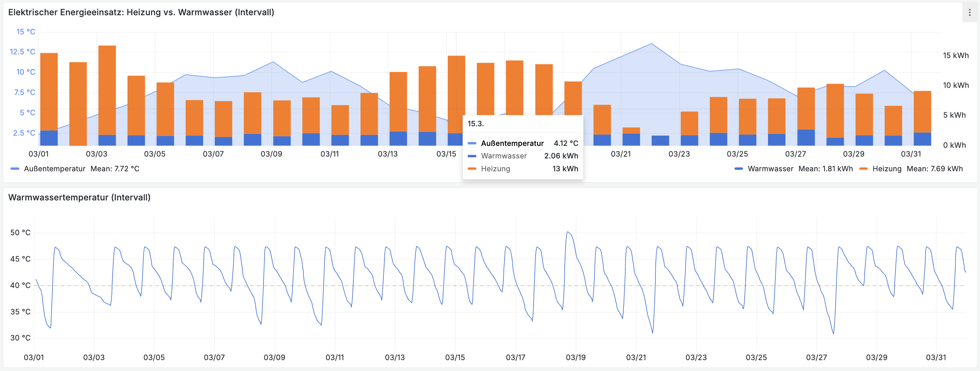
Task: Click the last orange bar at 03/31
Action: click(922, 111)
